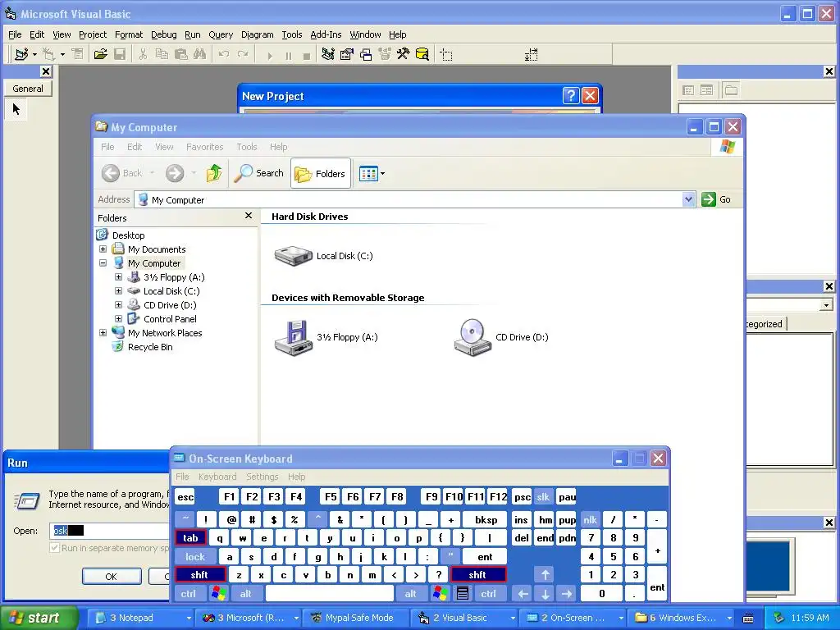Open the Notepad group on the taskbar

143,618
